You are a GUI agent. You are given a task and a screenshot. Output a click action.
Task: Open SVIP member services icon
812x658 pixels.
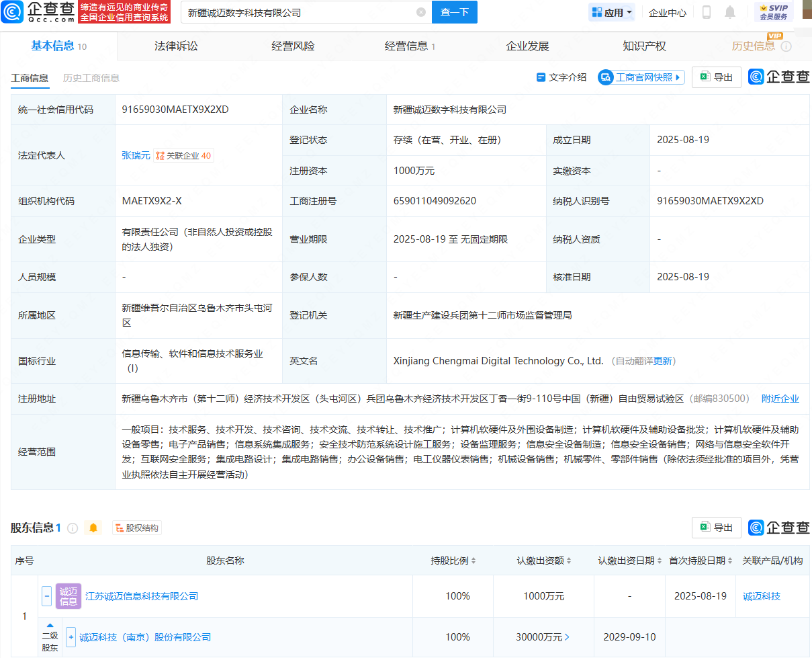(774, 12)
